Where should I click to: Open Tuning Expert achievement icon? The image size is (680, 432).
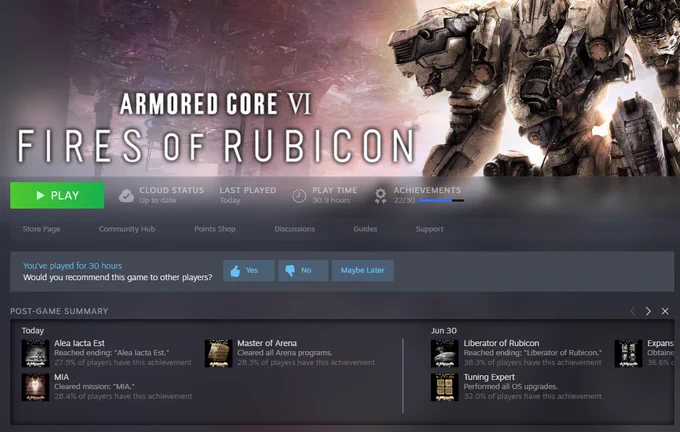pos(445,387)
